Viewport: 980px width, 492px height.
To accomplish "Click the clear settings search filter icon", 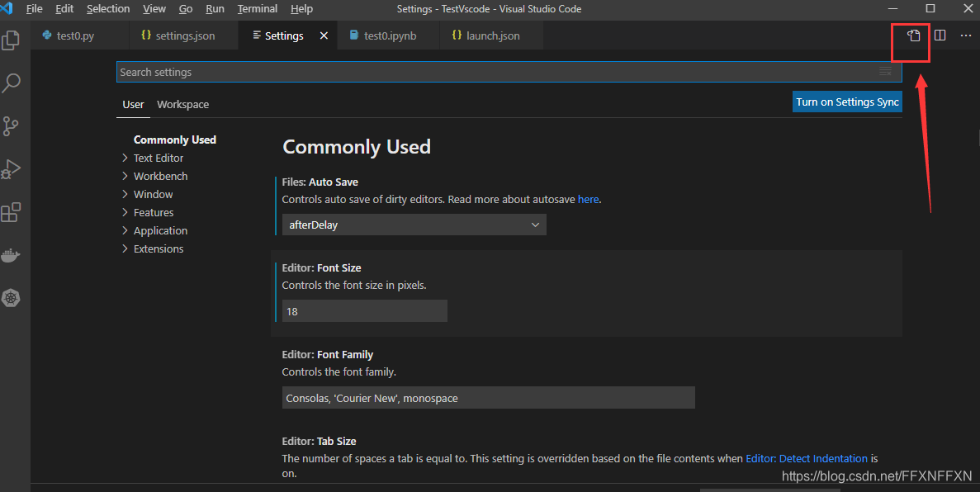I will coord(886,72).
